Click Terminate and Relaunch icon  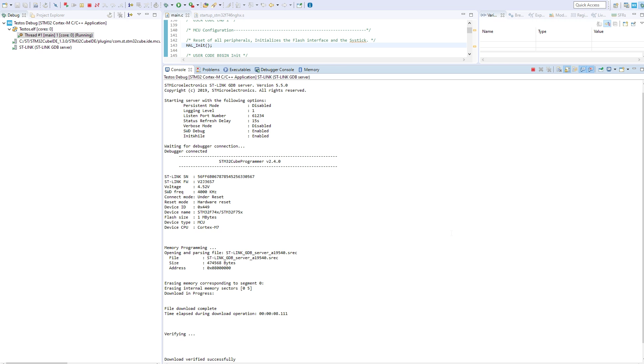[x=66, y=5]
